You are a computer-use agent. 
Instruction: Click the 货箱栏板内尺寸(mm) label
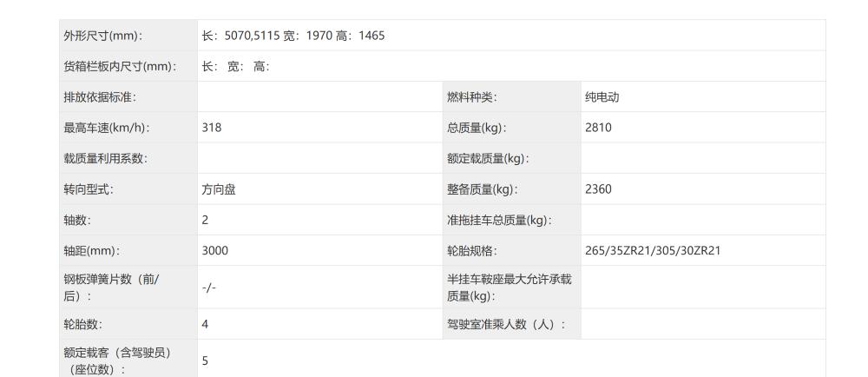(121, 66)
